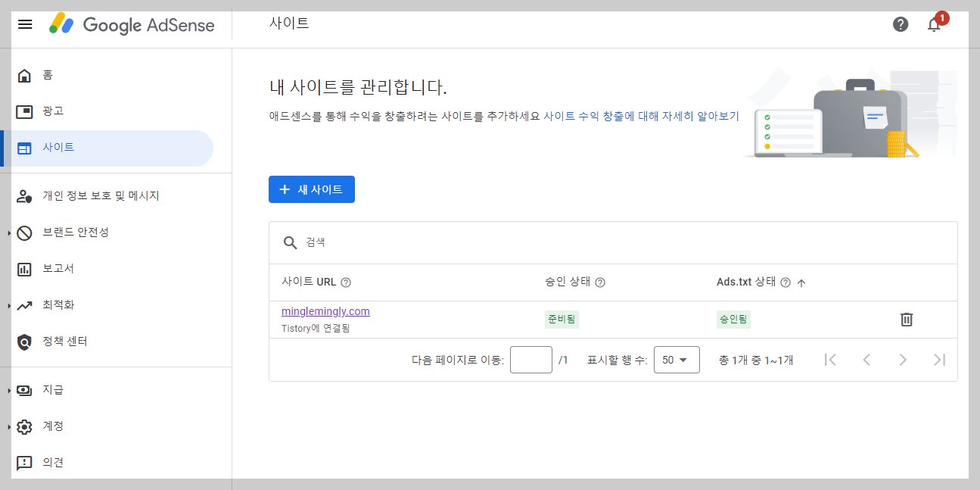Click the 준비됨 status badge
980x490 pixels.
[x=562, y=320]
